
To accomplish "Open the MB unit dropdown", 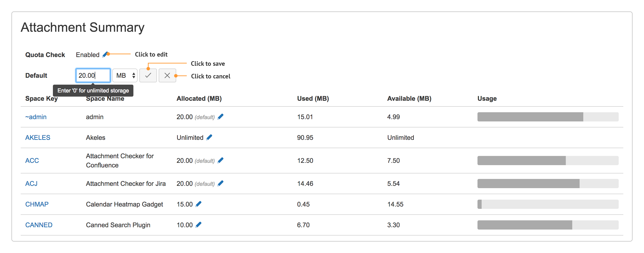I will point(125,75).
